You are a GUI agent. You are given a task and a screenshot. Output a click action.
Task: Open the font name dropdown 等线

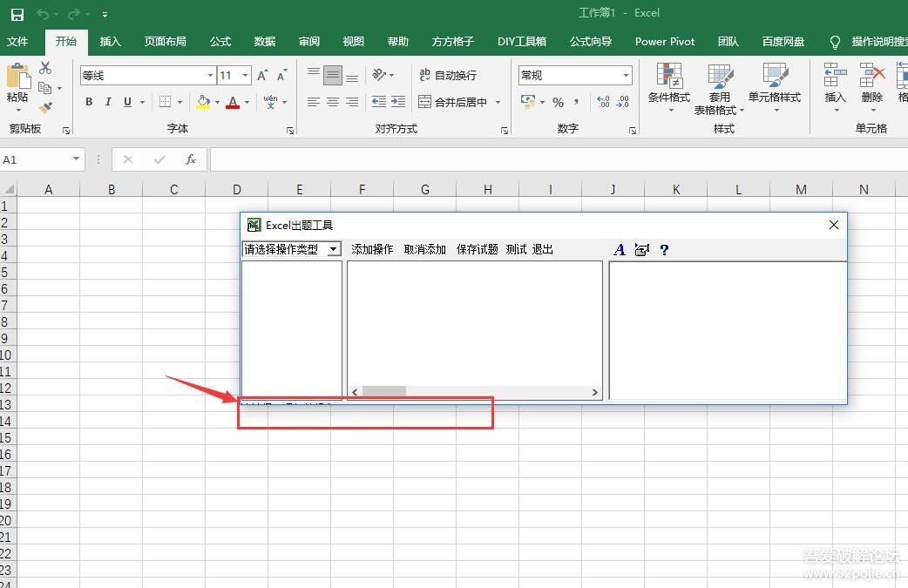[210, 75]
